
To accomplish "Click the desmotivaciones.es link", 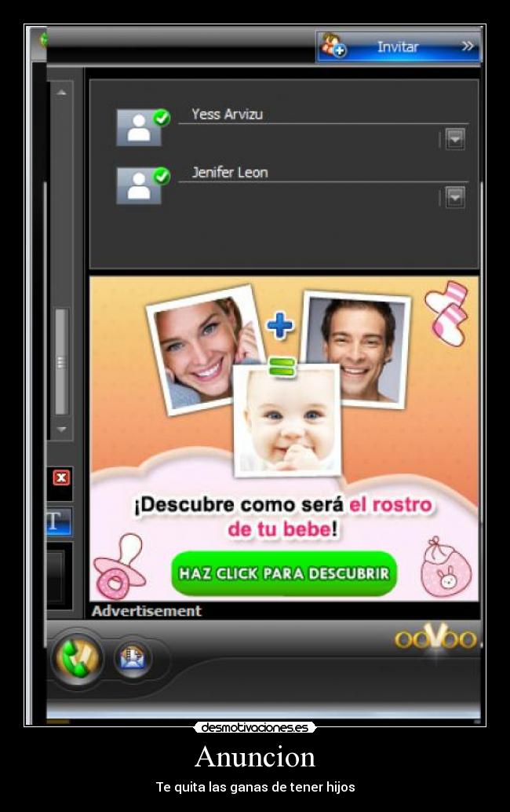I will [x=255, y=728].
